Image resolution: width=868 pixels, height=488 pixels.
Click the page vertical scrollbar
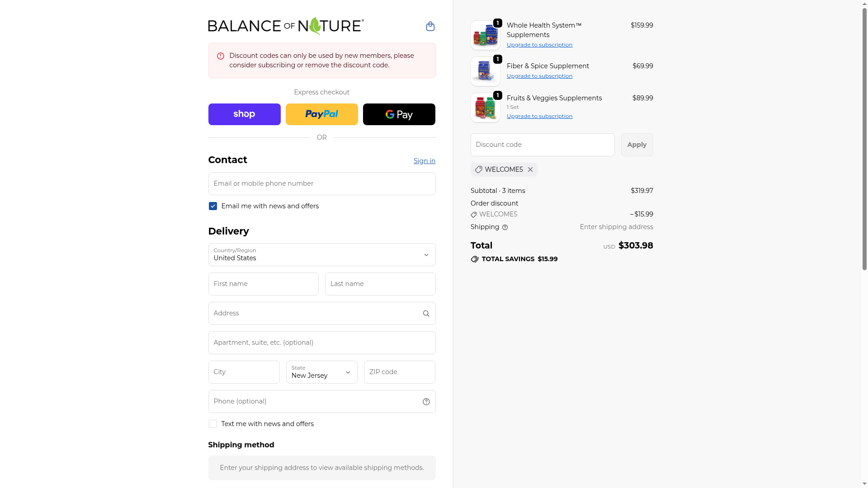(x=864, y=136)
